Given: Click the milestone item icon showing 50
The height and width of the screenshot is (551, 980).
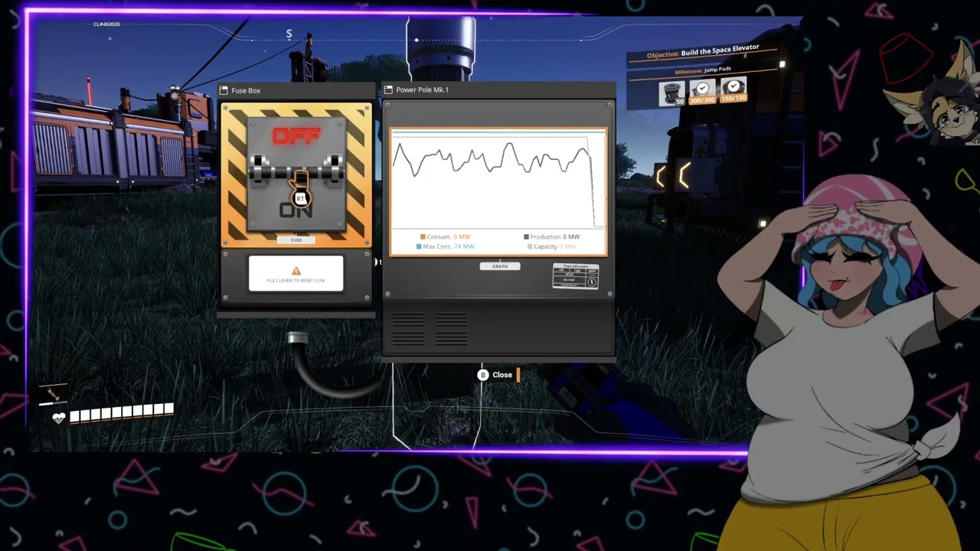Looking at the screenshot, I should 672,93.
